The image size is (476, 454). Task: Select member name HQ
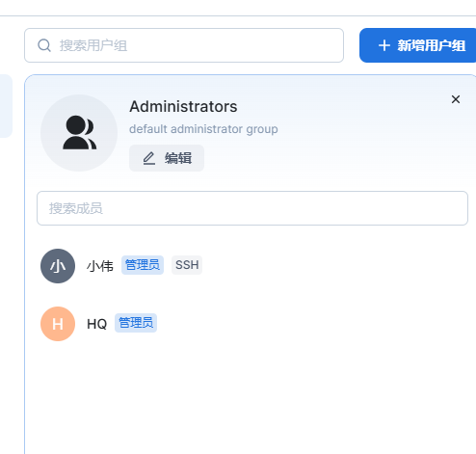96,324
